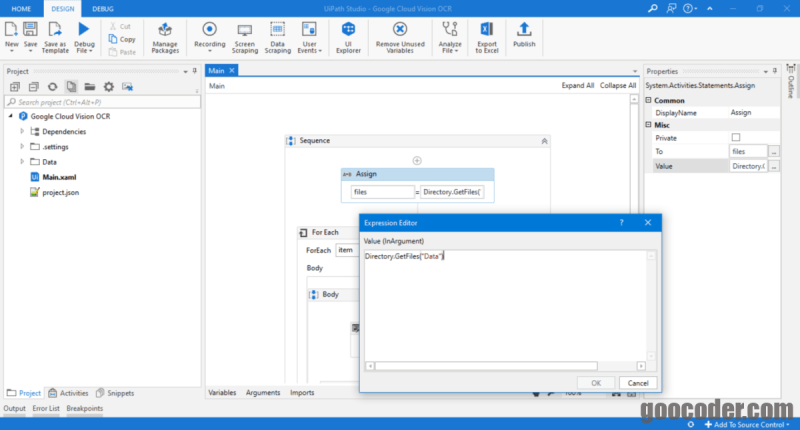Click Add To Source Control
Viewport: 800px width, 430px height.
(747, 424)
